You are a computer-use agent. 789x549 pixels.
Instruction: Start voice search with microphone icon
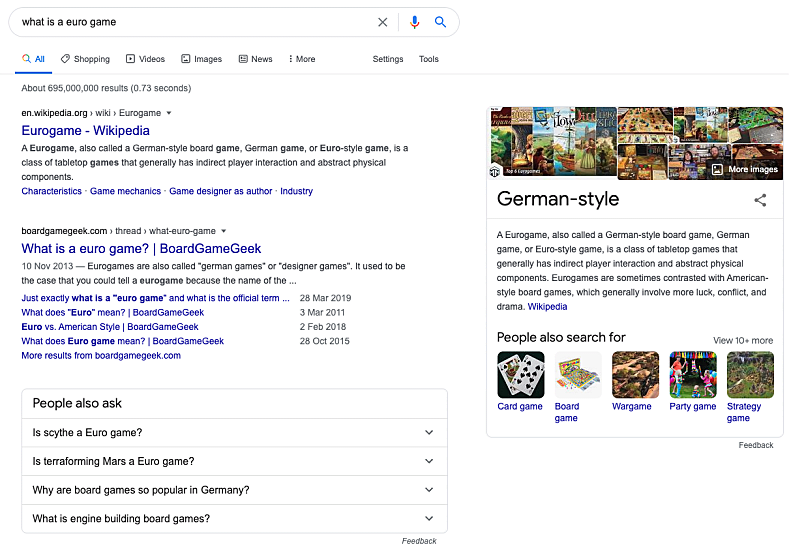point(414,22)
